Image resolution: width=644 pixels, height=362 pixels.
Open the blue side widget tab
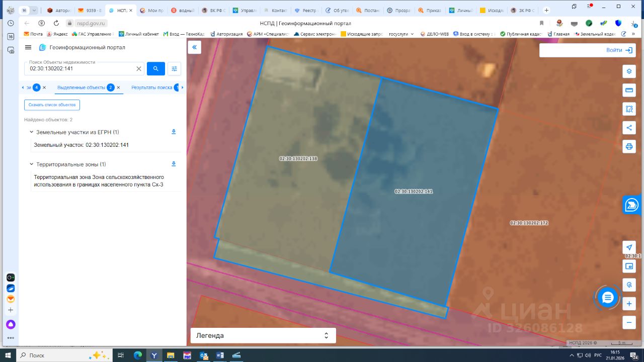pyautogui.click(x=632, y=205)
